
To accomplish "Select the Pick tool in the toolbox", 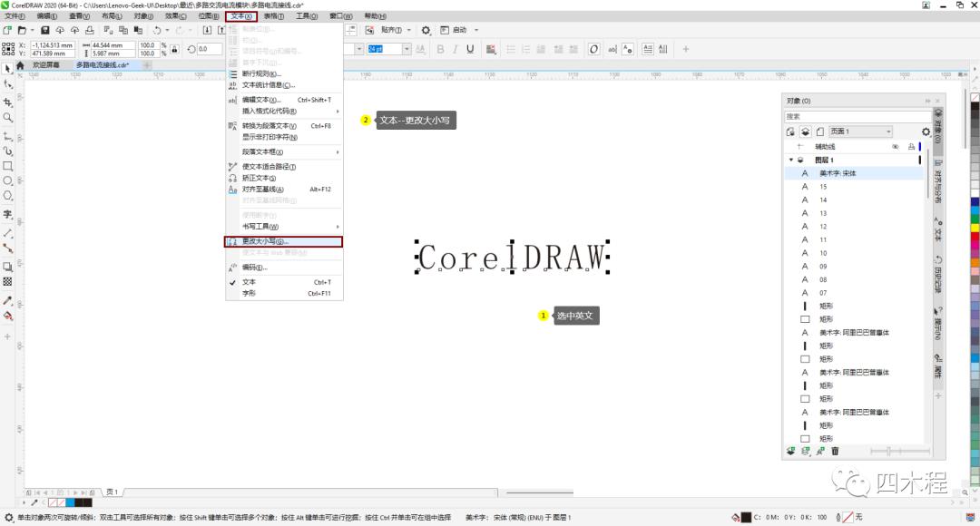I will [x=7, y=69].
